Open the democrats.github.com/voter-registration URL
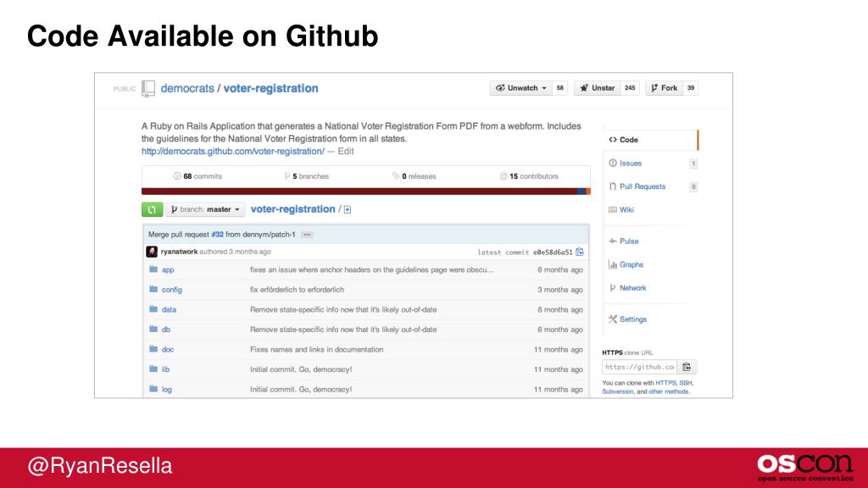The width and height of the screenshot is (868, 488). [233, 151]
